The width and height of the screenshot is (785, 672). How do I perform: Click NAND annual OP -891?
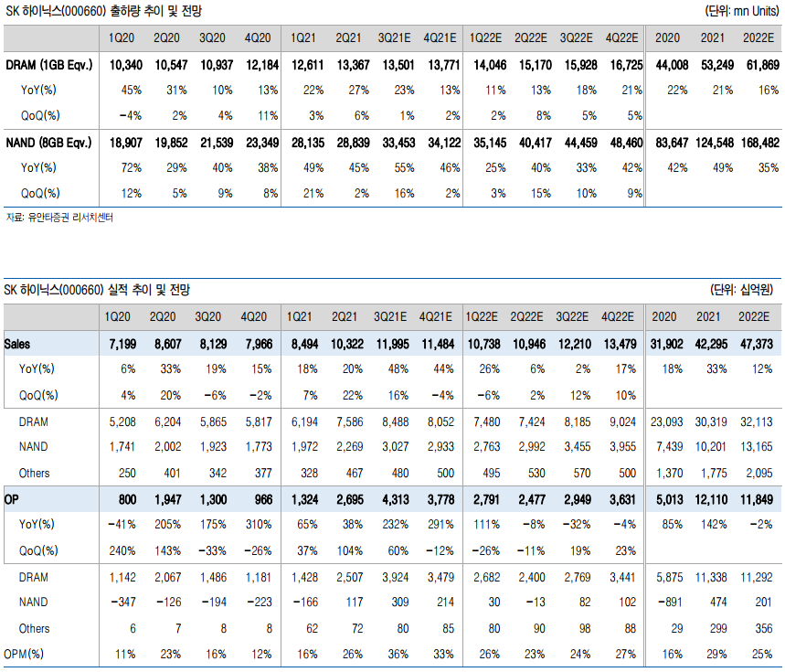tap(669, 602)
